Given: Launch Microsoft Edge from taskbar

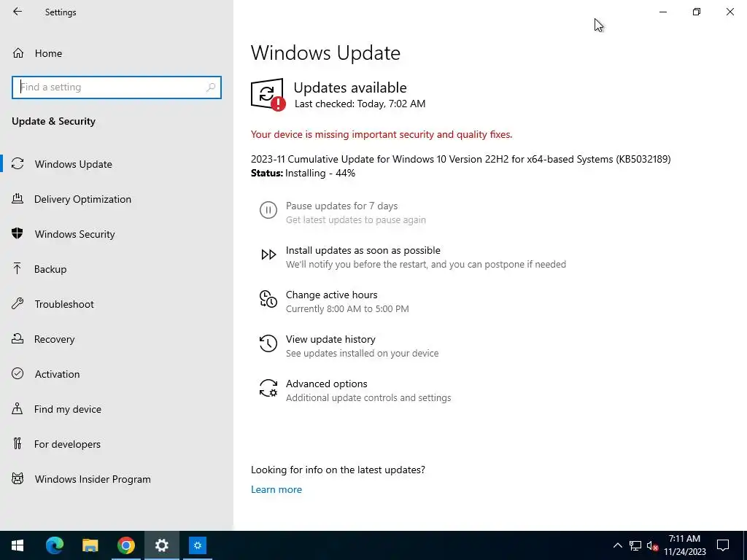Looking at the screenshot, I should tap(54, 545).
